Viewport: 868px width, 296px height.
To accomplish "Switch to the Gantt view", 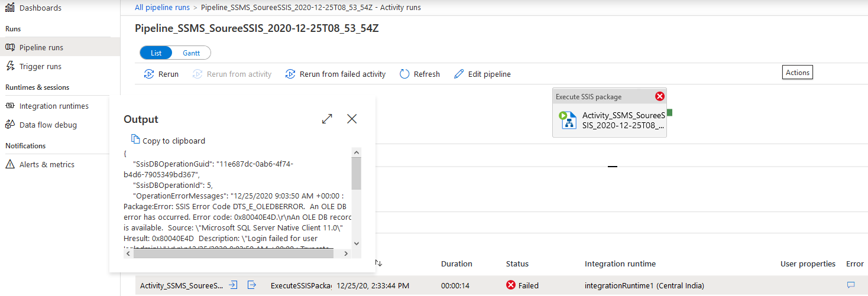I will click(x=191, y=53).
